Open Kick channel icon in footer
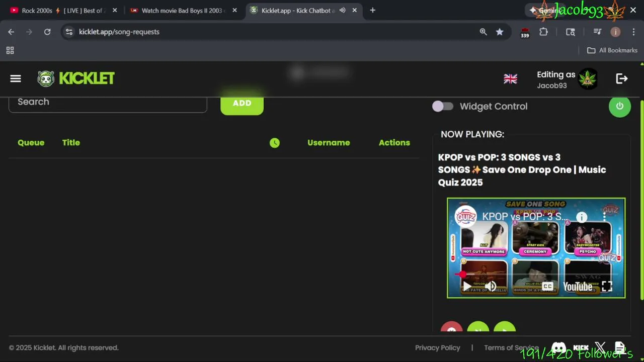The width and height of the screenshot is (644, 362). point(581,347)
